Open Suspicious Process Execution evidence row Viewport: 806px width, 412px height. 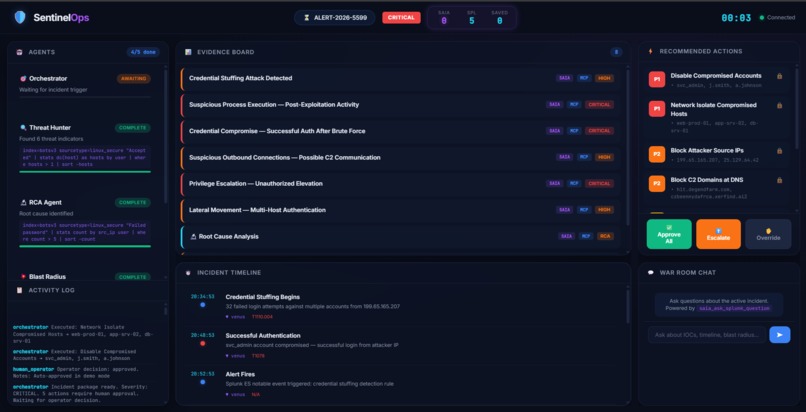pyautogui.click(x=401, y=104)
